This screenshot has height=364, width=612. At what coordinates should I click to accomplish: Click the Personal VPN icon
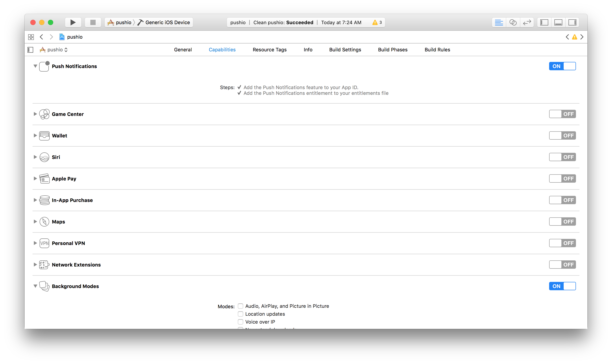point(44,243)
